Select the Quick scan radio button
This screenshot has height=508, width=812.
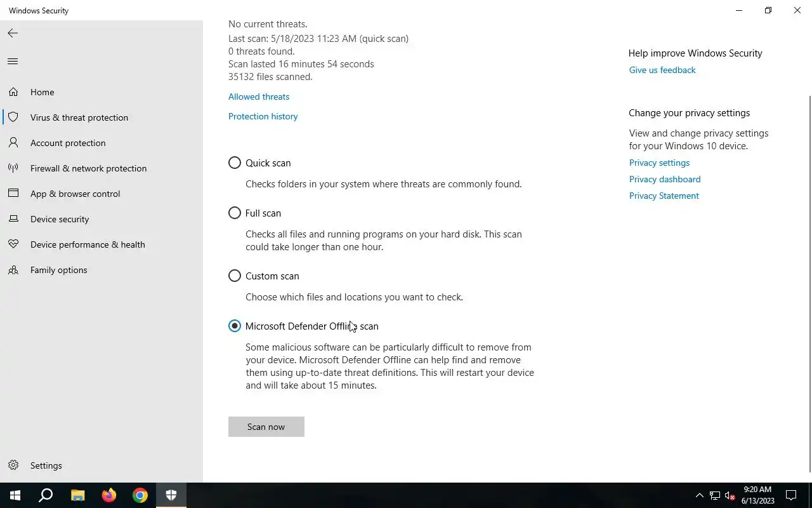click(x=235, y=163)
